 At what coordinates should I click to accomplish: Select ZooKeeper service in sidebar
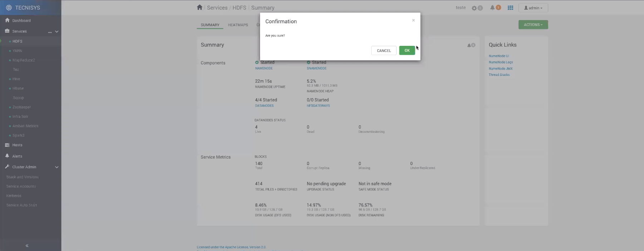[21, 107]
